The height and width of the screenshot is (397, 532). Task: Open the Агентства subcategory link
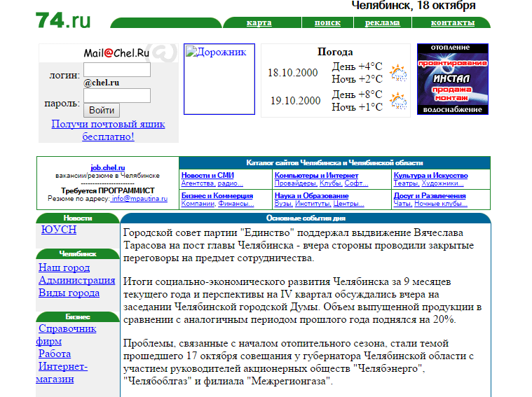click(x=198, y=183)
